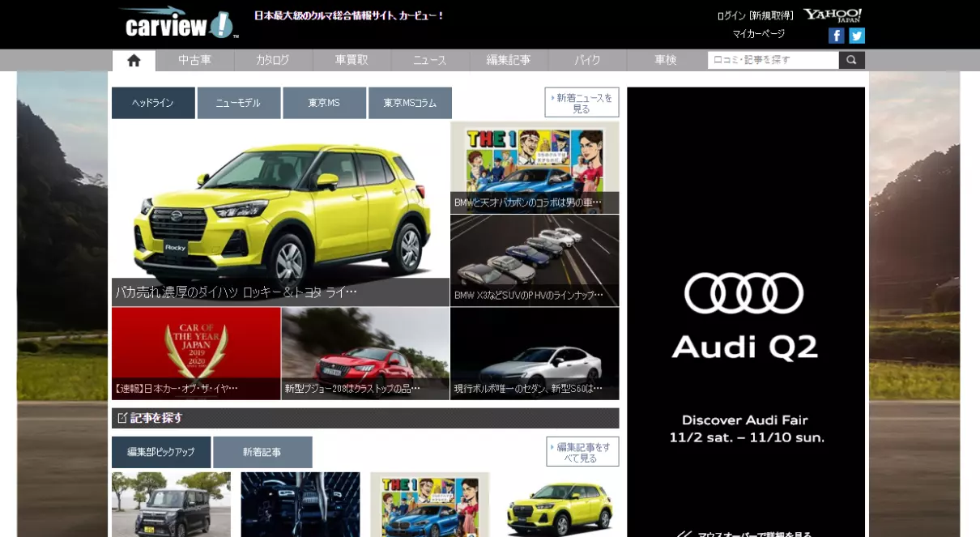This screenshot has height=537, width=980.
Task: Switch to the 東京MSコラム tab
Action: [410, 103]
